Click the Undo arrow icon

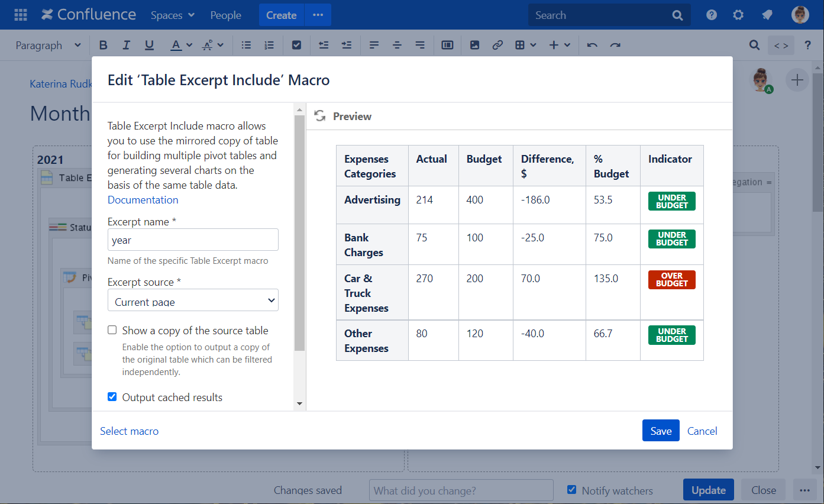(x=592, y=46)
